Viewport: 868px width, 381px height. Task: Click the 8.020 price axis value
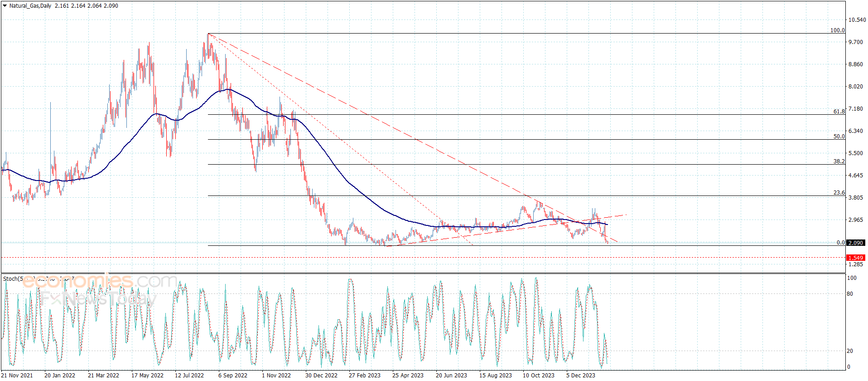click(x=855, y=87)
